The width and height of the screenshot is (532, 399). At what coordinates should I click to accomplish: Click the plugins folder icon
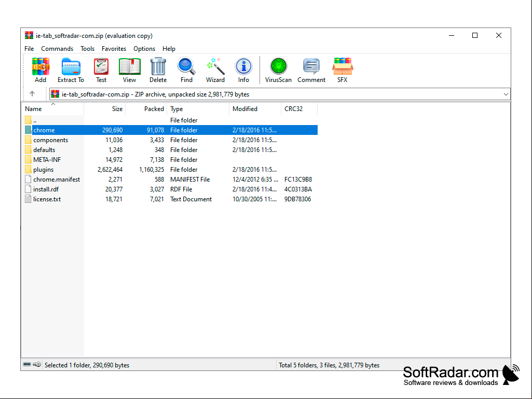[28, 169]
